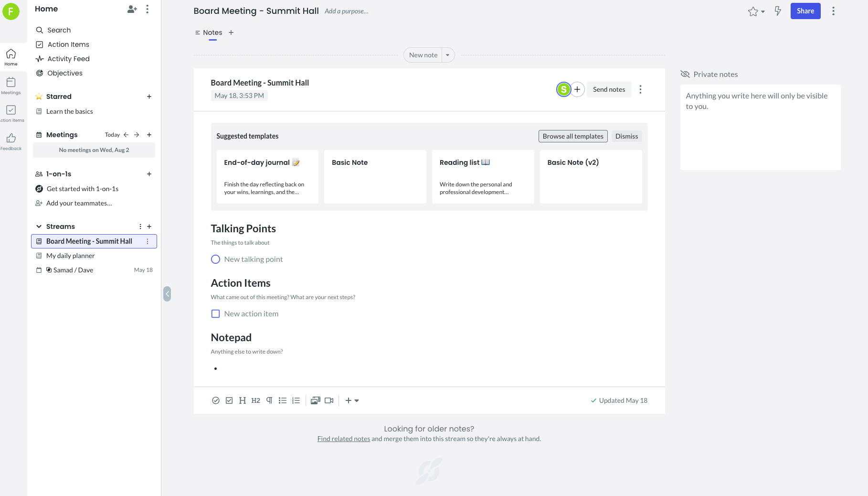The width and height of the screenshot is (868, 496).
Task: Click the lightning bolt automation icon
Action: pos(778,11)
